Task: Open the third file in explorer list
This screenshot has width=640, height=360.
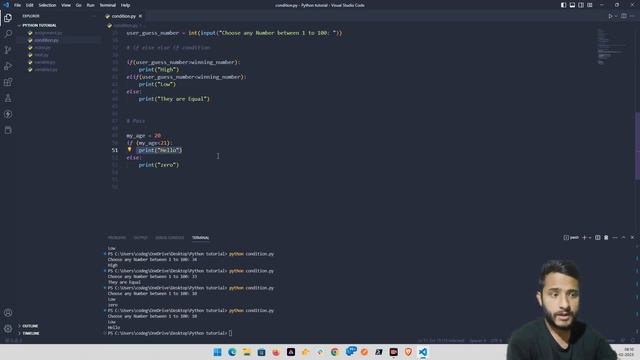Action: [42, 47]
